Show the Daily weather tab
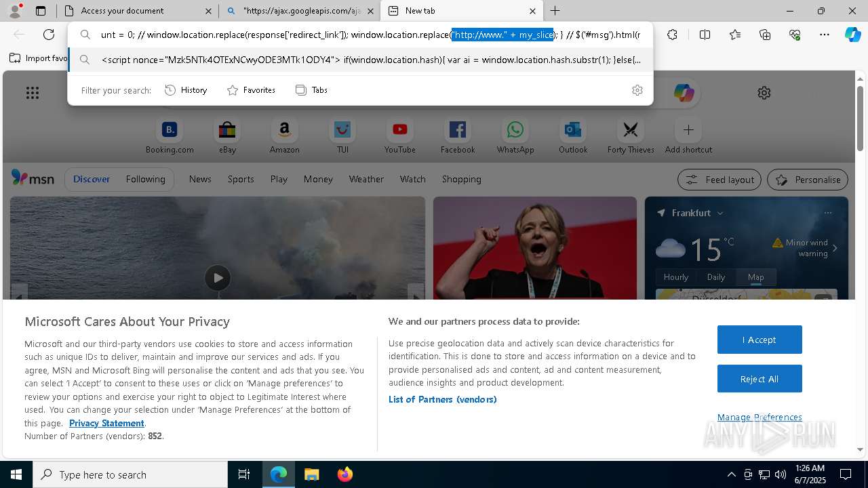 (x=716, y=277)
